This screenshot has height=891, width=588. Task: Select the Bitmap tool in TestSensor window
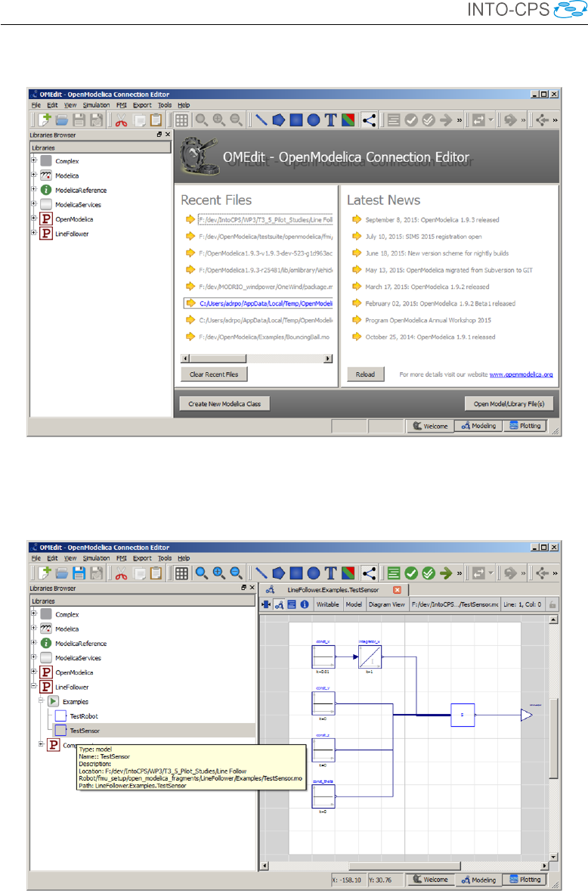tap(348, 573)
